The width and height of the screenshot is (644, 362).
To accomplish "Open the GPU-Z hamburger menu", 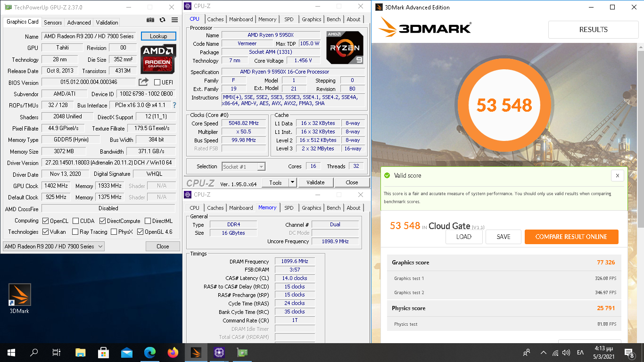I will pyautogui.click(x=175, y=20).
